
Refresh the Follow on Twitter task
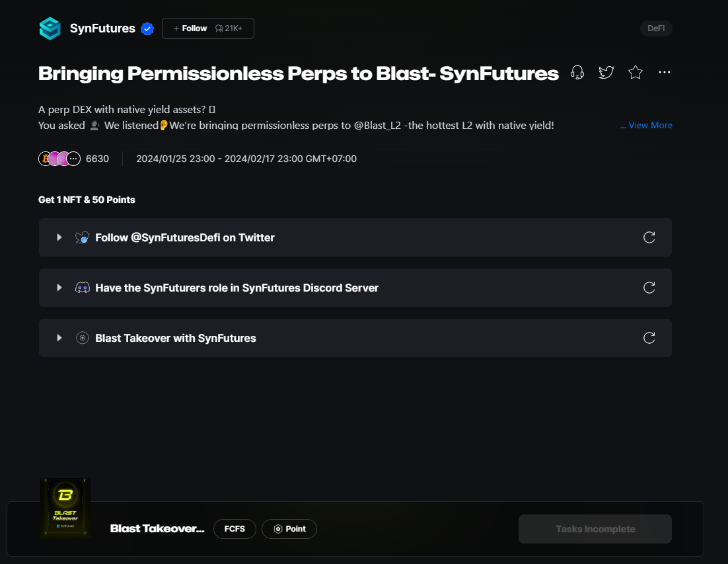(649, 237)
